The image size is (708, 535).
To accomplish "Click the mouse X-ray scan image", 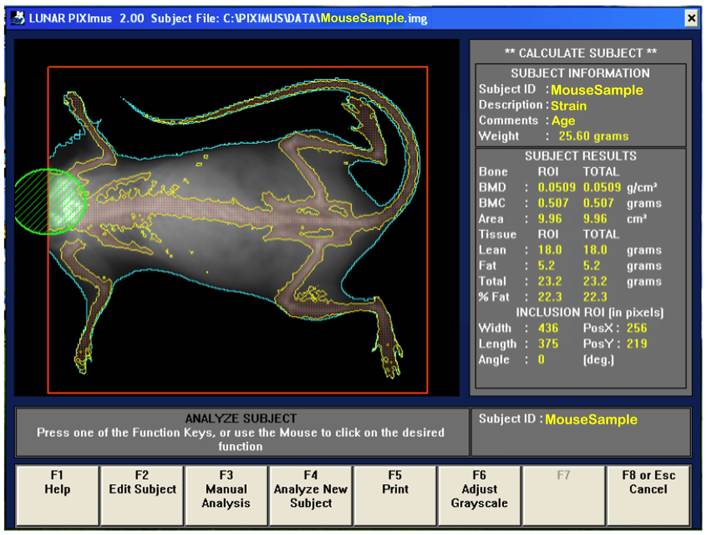I will pyautogui.click(x=237, y=218).
